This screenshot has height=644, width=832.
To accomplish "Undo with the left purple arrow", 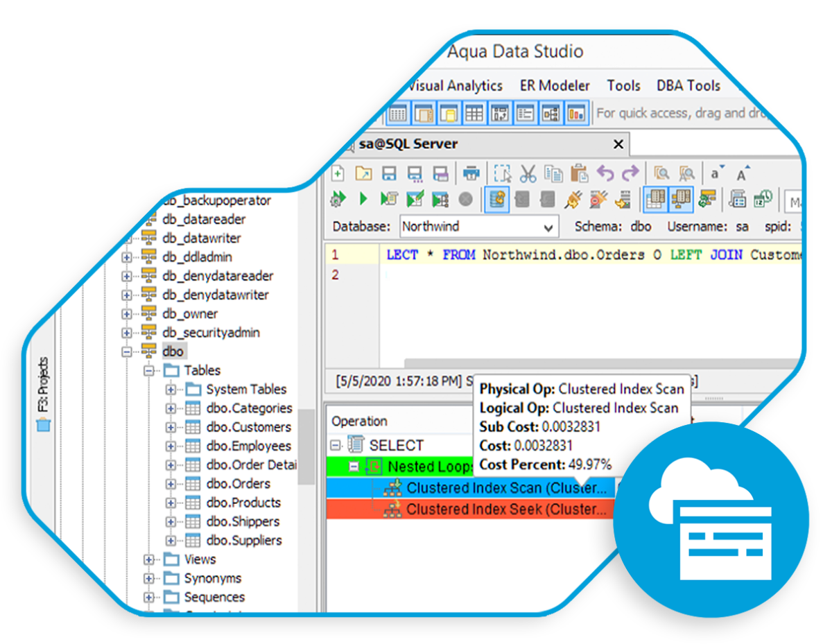I will 605,173.
